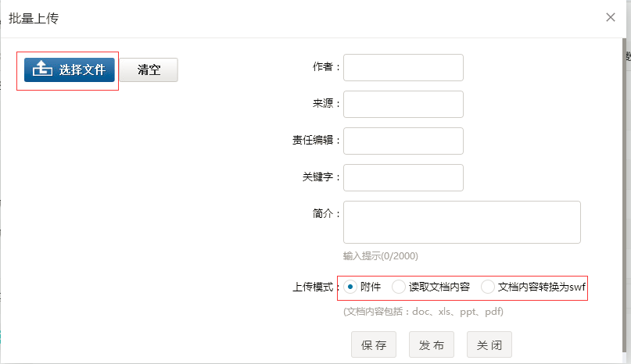Enable the 文档内容转换为swf radio option
Viewport: 631px width, 364px height.
tap(488, 287)
